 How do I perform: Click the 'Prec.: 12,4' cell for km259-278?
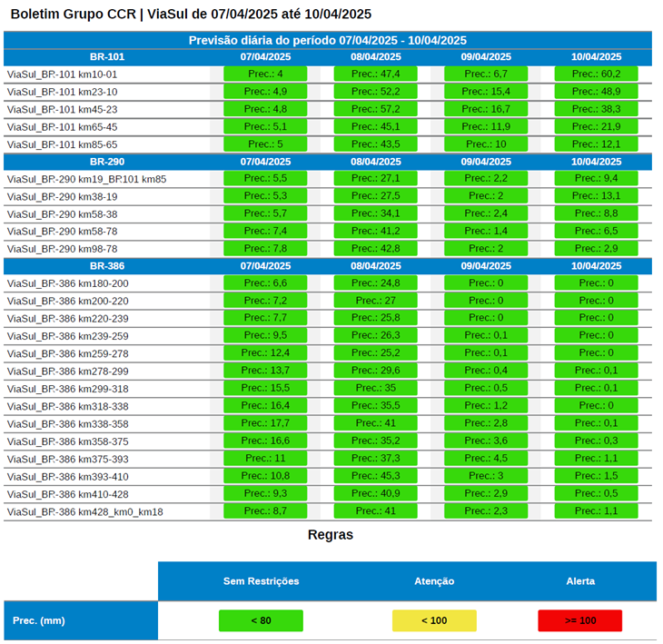[265, 352]
